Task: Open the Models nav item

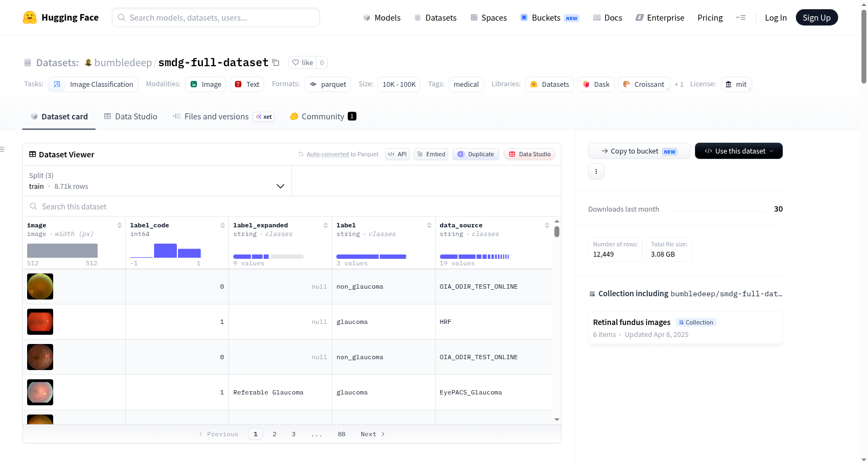Action: tap(382, 17)
